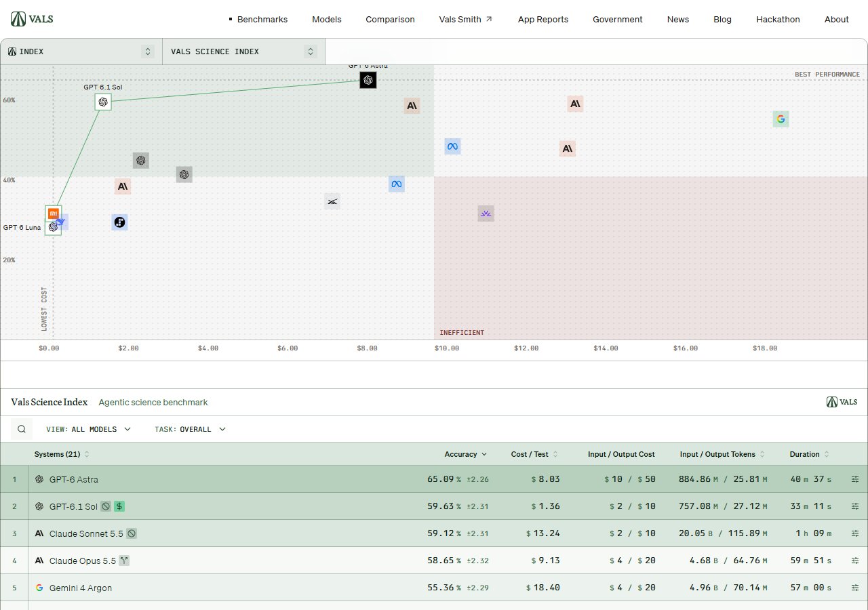Sort the table by Duration
Image resolution: width=868 pixels, height=610 pixels.
pyautogui.click(x=809, y=454)
